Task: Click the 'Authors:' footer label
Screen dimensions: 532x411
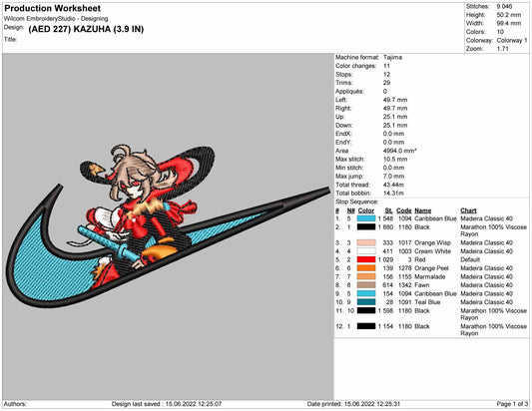Action: pos(15,404)
